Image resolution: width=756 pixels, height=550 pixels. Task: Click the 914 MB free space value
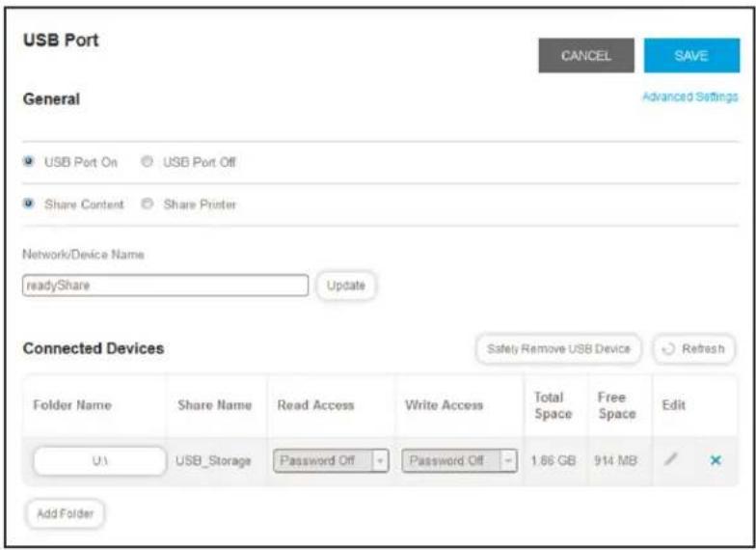pyautogui.click(x=615, y=461)
